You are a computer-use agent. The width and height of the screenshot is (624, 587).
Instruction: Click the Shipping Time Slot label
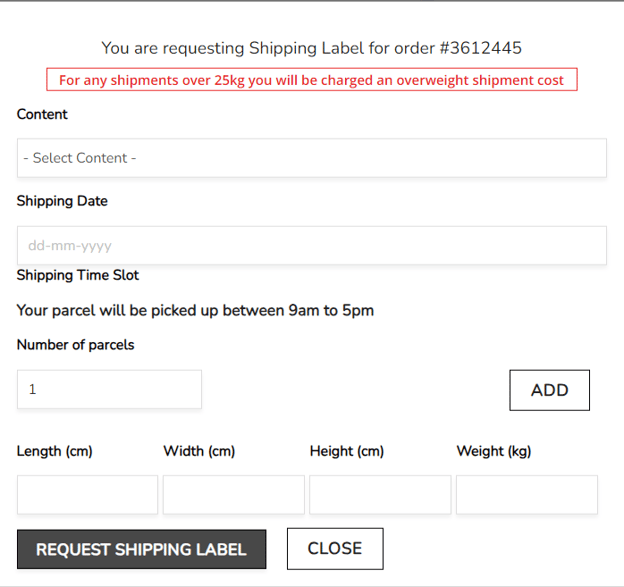click(78, 275)
